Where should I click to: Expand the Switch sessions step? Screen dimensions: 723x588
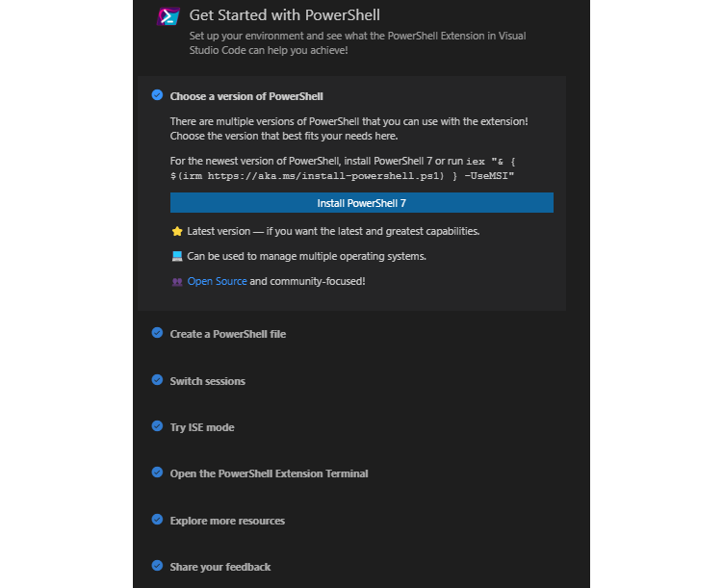click(208, 381)
